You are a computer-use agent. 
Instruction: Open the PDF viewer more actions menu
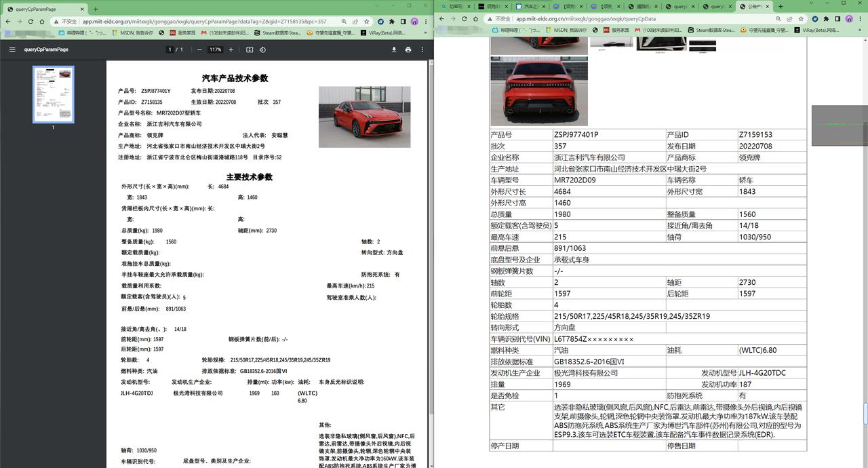422,50
